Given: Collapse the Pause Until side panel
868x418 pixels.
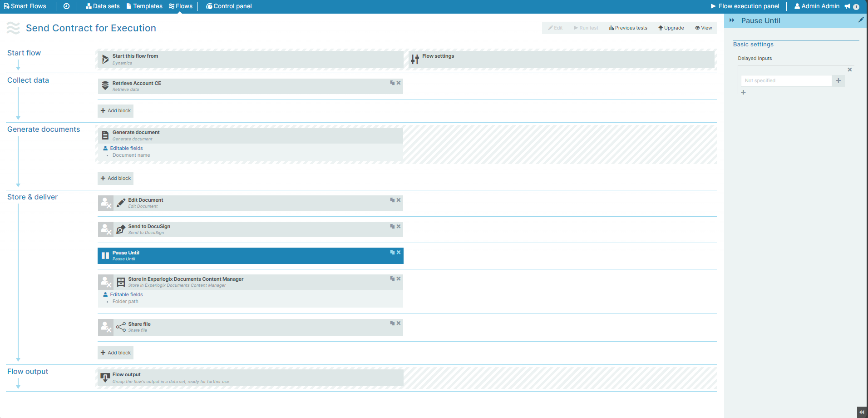Looking at the screenshot, I should 732,20.
